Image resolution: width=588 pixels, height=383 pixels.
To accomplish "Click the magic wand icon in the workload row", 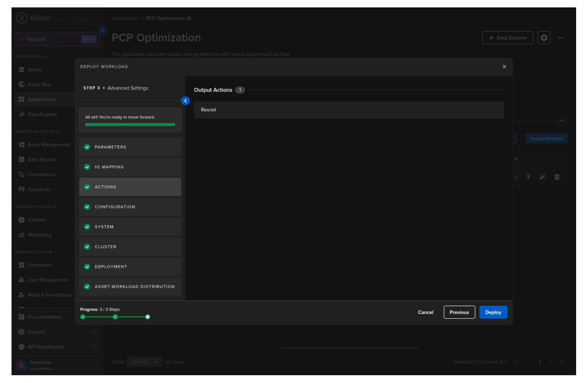I will [x=542, y=177].
